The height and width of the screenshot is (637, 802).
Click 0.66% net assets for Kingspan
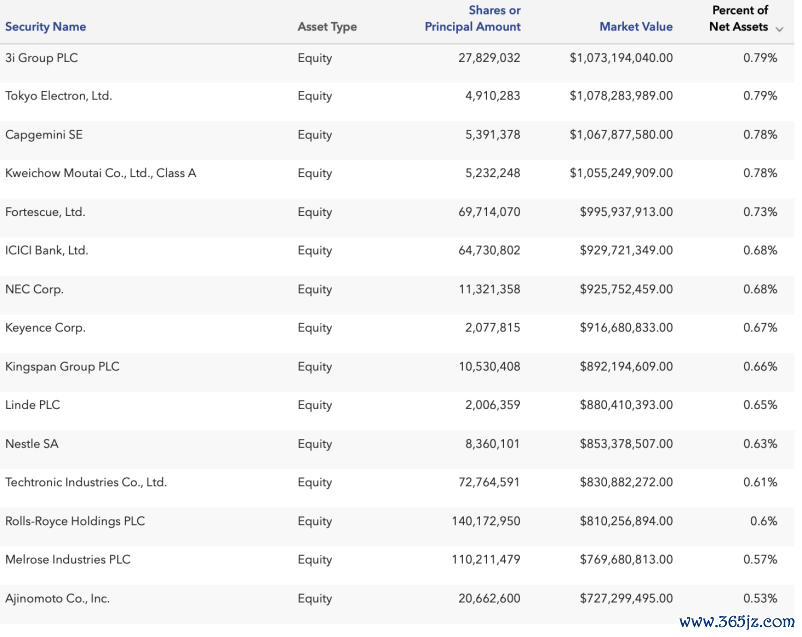760,367
